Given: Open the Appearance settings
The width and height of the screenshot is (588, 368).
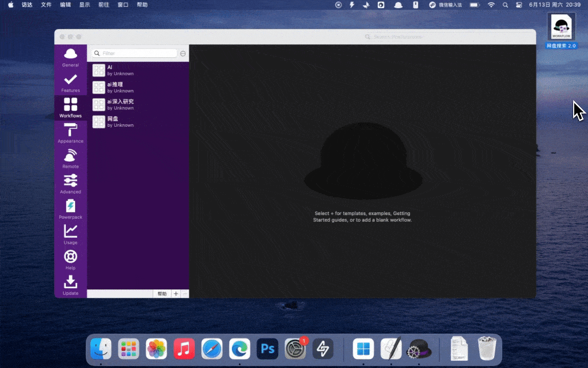Looking at the screenshot, I should pyautogui.click(x=70, y=133).
